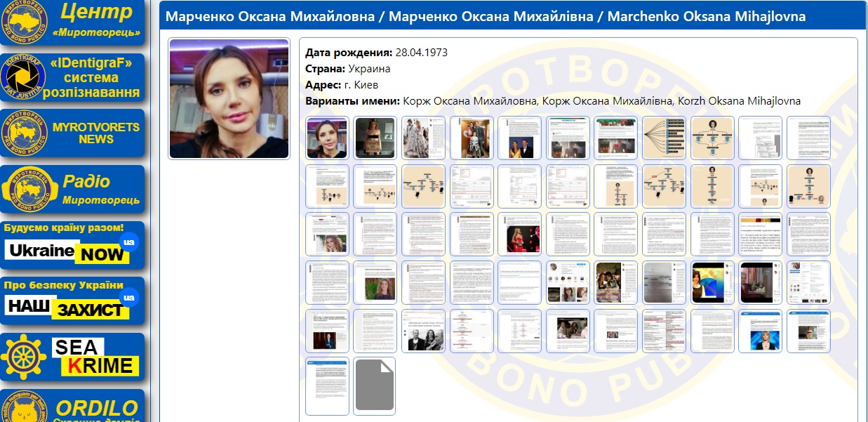Open the small face close-up thumbnail

tap(327, 138)
